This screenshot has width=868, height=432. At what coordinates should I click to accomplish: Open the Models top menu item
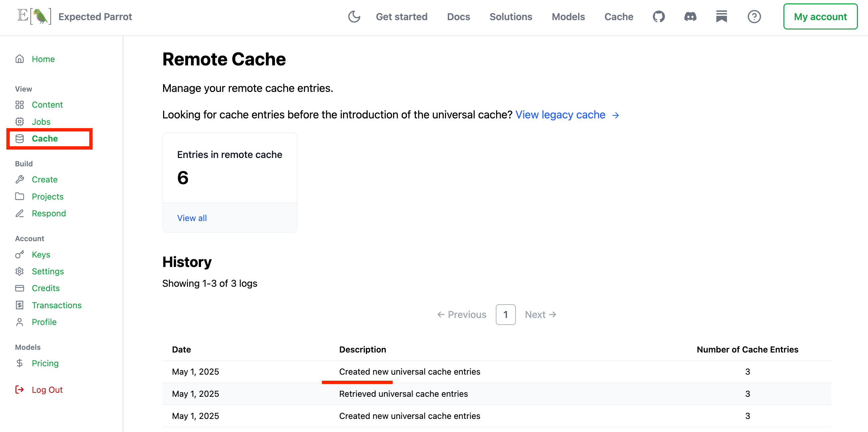568,16
